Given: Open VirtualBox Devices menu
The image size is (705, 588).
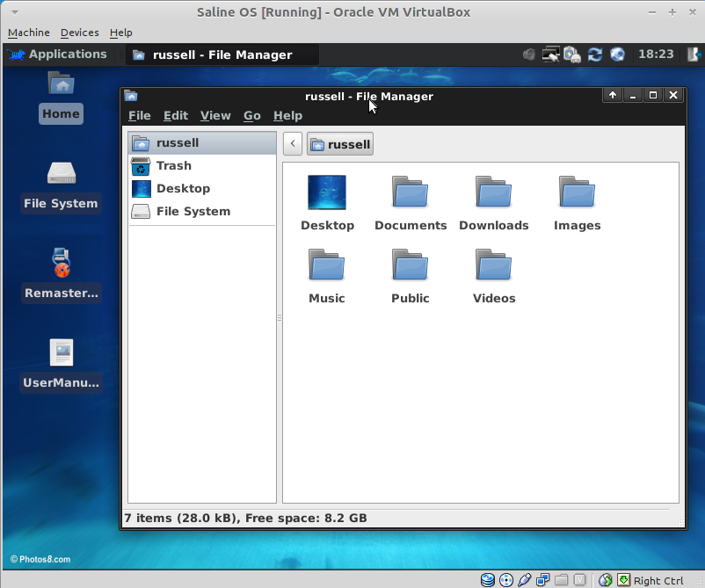Looking at the screenshot, I should (79, 33).
